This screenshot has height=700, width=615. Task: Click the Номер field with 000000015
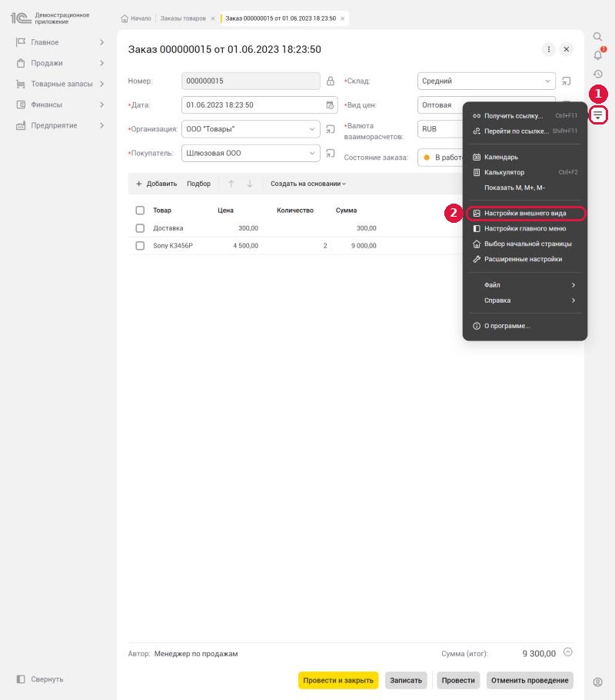[x=251, y=81]
